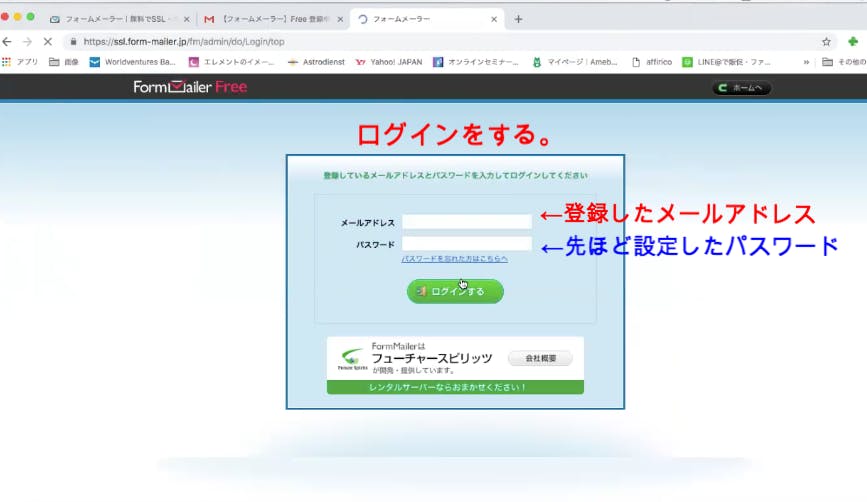Image resolution: width=867 pixels, height=502 pixels.
Task: Open マイページ | Ameb... bookmark
Action: [x=575, y=62]
